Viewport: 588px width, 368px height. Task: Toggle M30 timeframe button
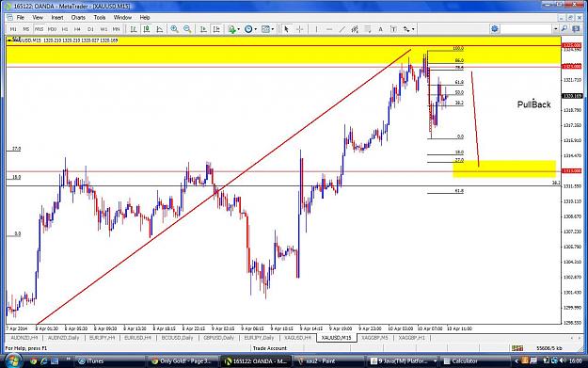tap(52, 29)
